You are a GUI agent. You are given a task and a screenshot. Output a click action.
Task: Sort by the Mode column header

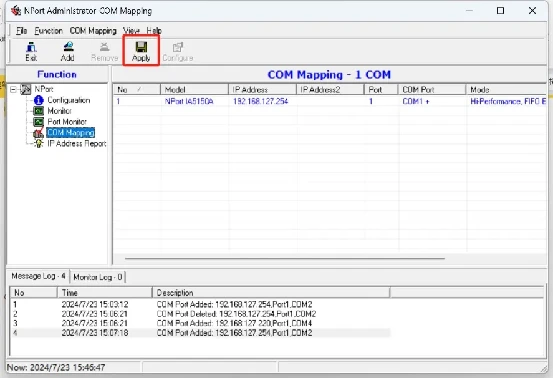click(506, 90)
